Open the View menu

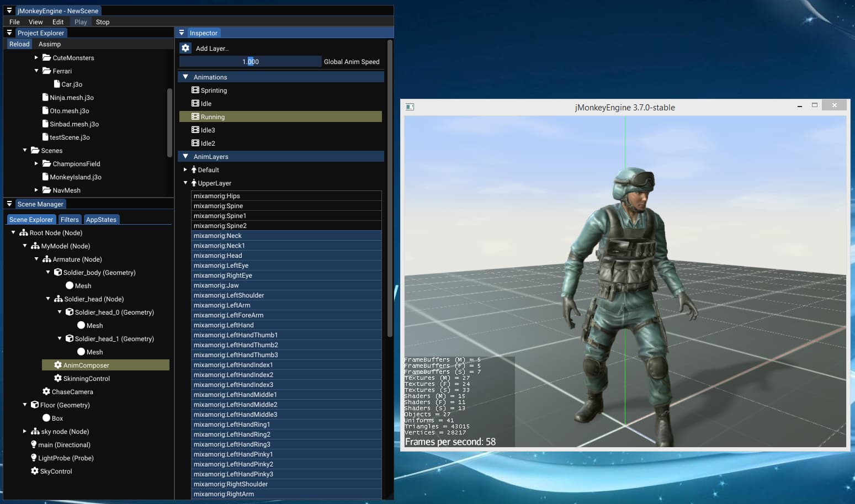36,22
